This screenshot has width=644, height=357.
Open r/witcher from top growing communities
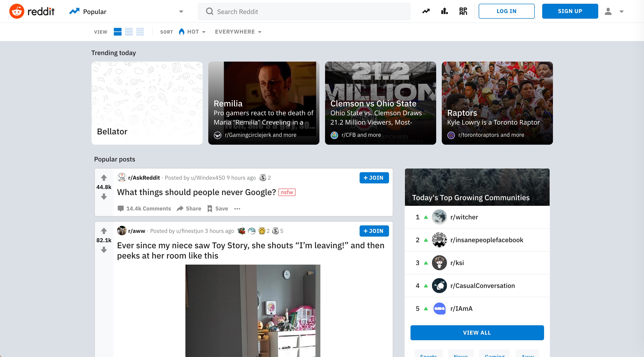pos(464,217)
